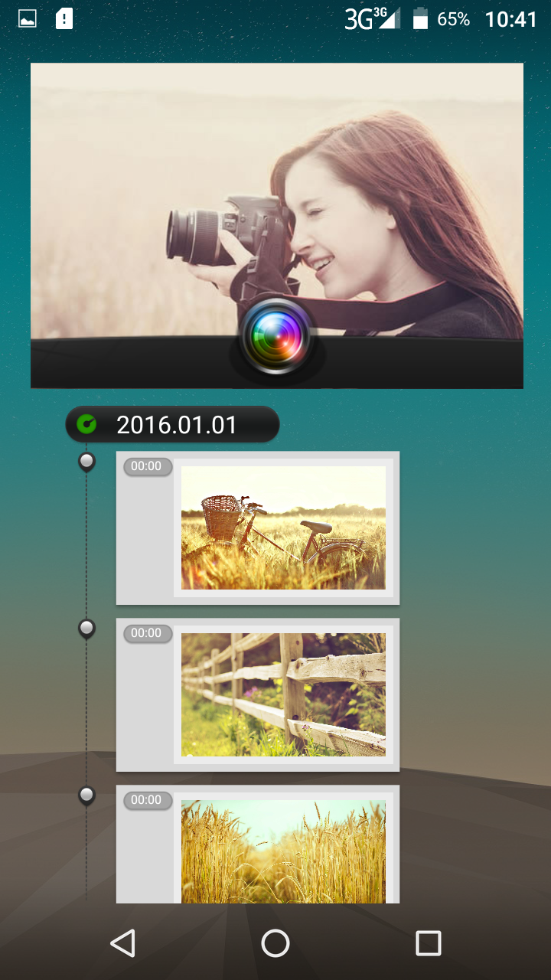This screenshot has height=980, width=551.
Task: Go to home via the circle button
Action: tap(275, 943)
